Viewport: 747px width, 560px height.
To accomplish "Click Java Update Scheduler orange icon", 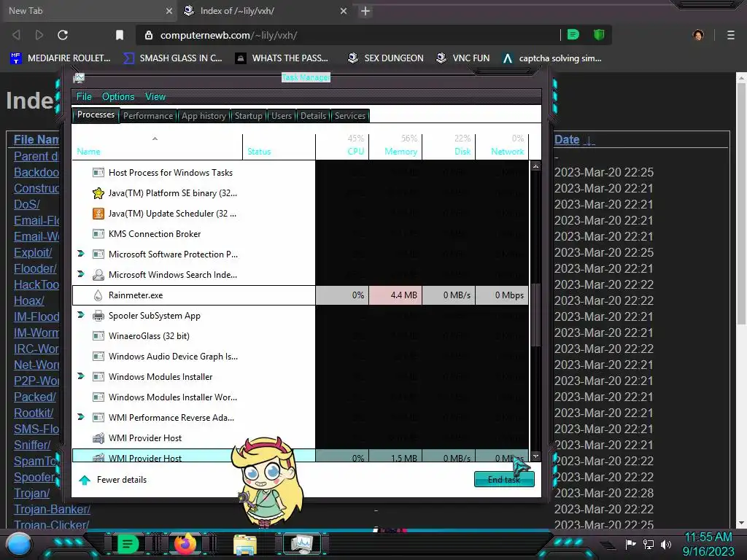I will point(98,214).
